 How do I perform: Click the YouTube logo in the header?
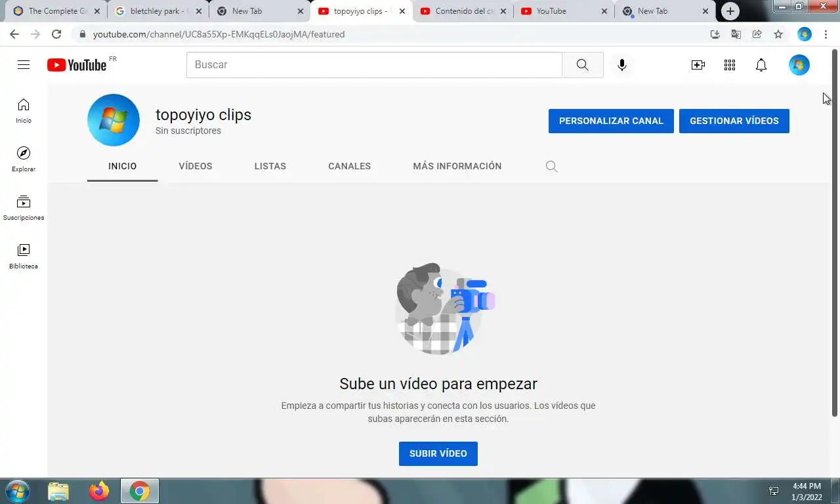tap(77, 64)
